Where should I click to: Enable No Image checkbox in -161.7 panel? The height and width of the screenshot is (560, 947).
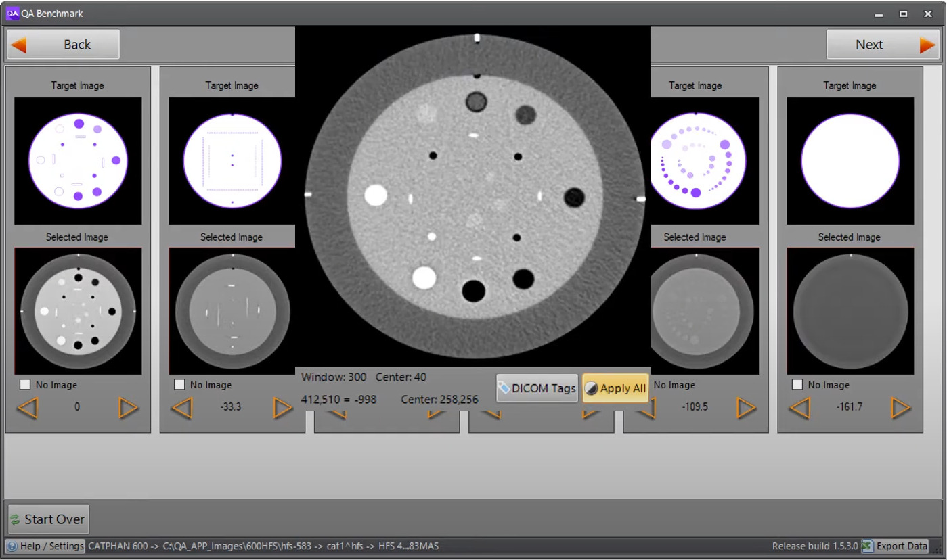tap(797, 384)
